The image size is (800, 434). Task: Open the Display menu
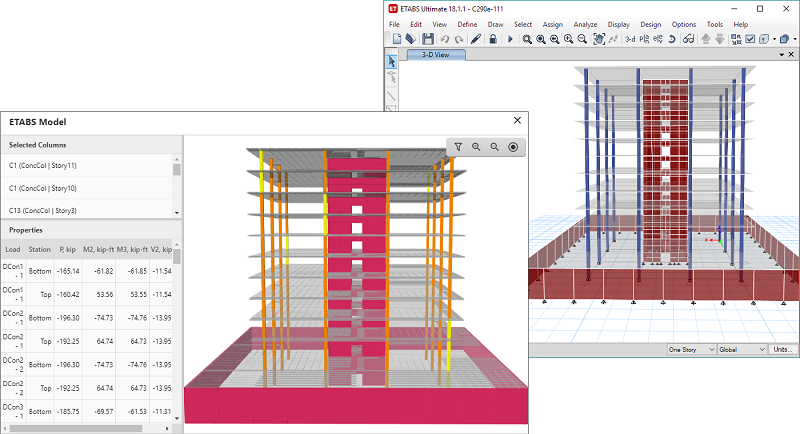tap(618, 24)
